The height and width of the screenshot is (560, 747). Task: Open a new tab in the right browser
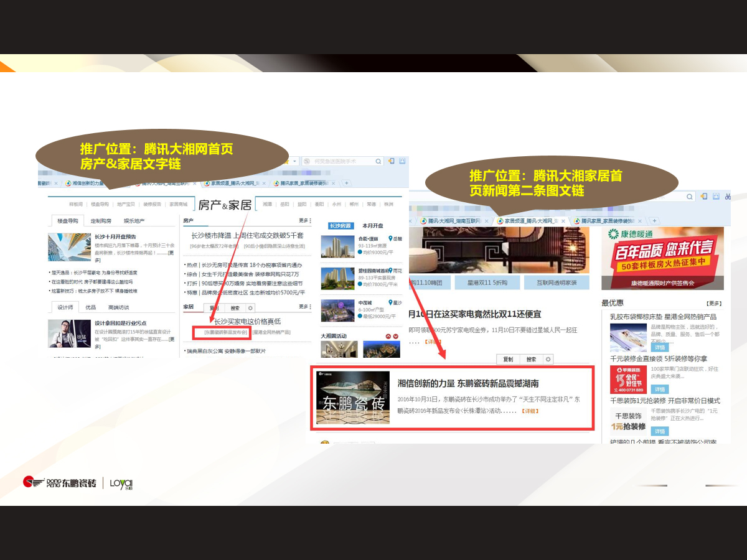(x=654, y=221)
